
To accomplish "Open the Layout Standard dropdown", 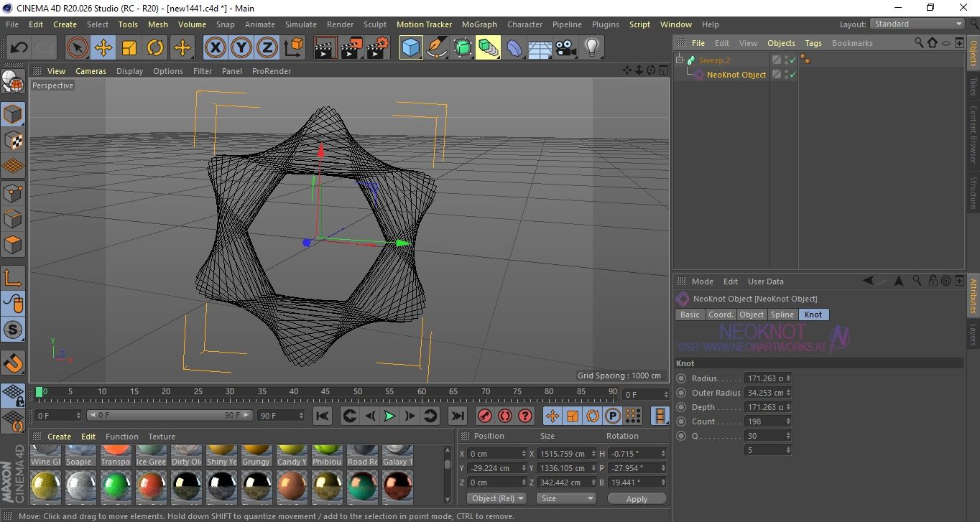I will tap(917, 24).
